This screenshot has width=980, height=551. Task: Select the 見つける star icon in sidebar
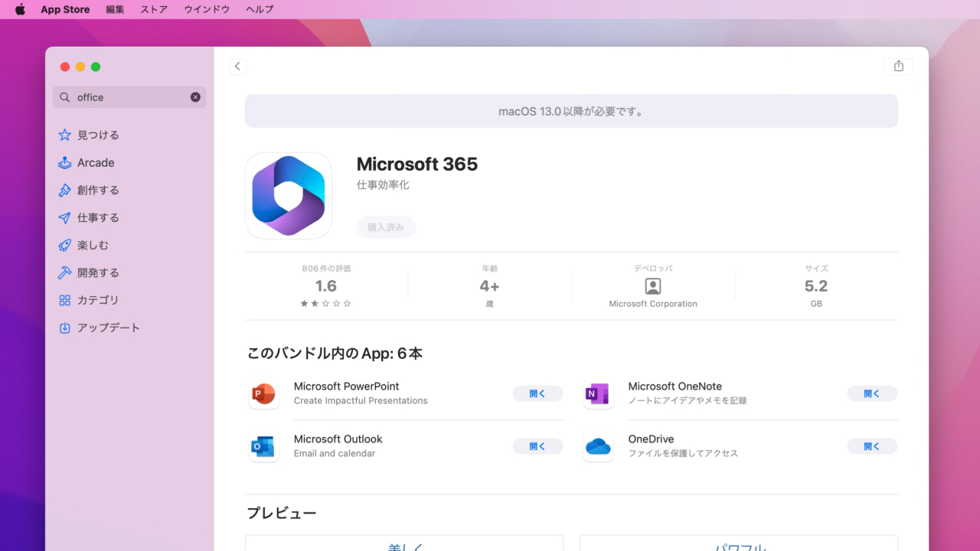(65, 135)
